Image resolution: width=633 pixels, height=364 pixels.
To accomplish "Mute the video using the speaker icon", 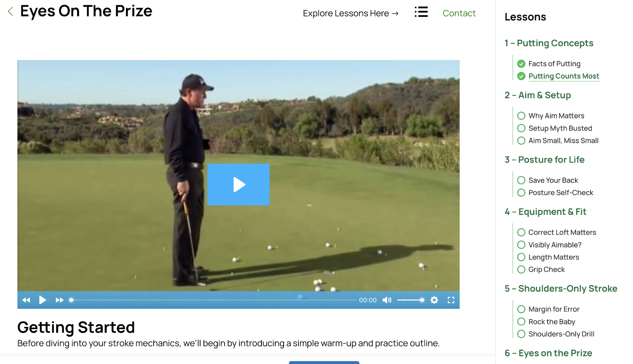I will (x=387, y=300).
